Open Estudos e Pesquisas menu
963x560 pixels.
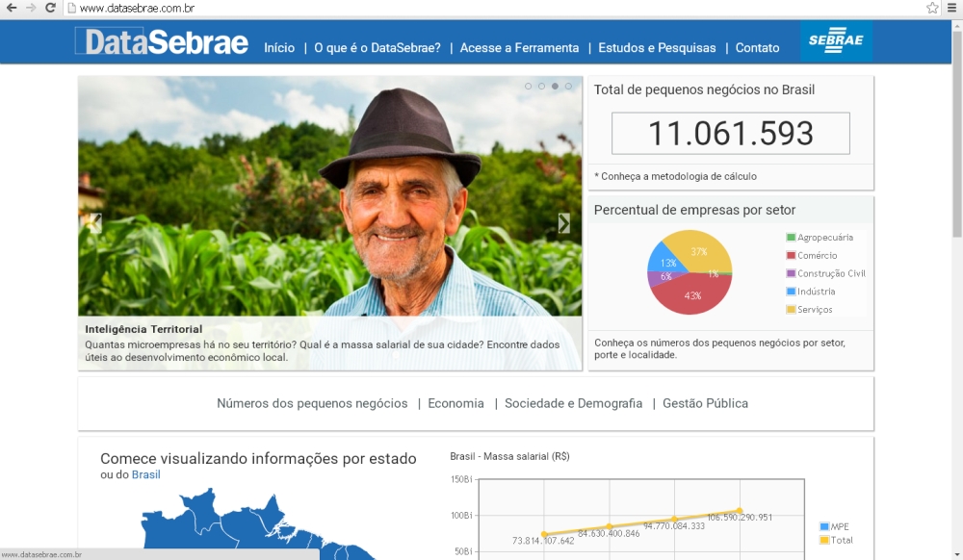click(x=657, y=48)
